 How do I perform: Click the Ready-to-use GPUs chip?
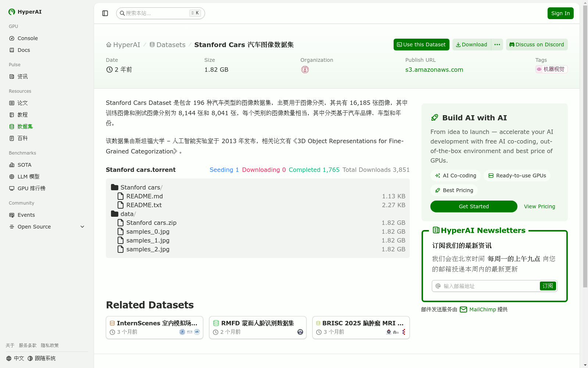tap(517, 176)
